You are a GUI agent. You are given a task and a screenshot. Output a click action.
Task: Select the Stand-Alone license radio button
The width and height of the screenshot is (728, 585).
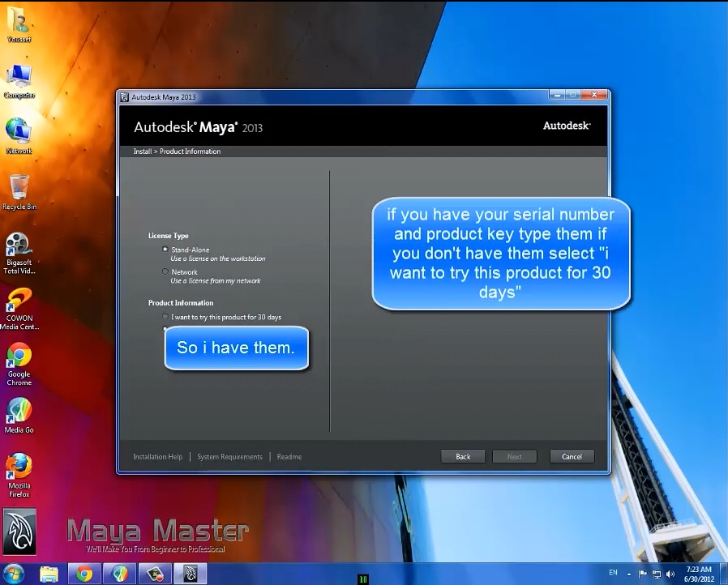click(165, 250)
